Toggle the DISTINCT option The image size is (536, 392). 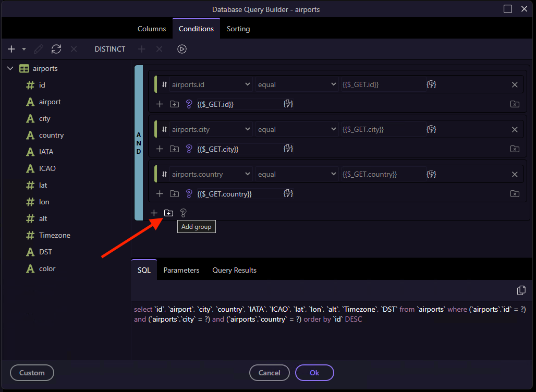point(110,49)
